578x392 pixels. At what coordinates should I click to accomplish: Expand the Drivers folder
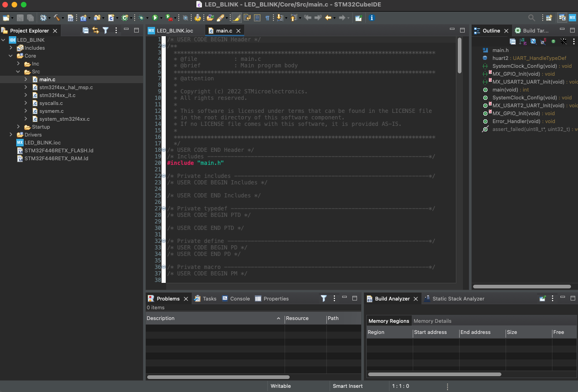[11, 135]
